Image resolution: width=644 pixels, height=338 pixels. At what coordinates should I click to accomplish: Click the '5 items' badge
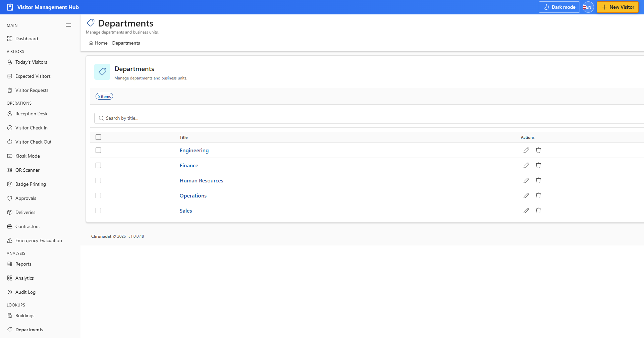tap(104, 96)
